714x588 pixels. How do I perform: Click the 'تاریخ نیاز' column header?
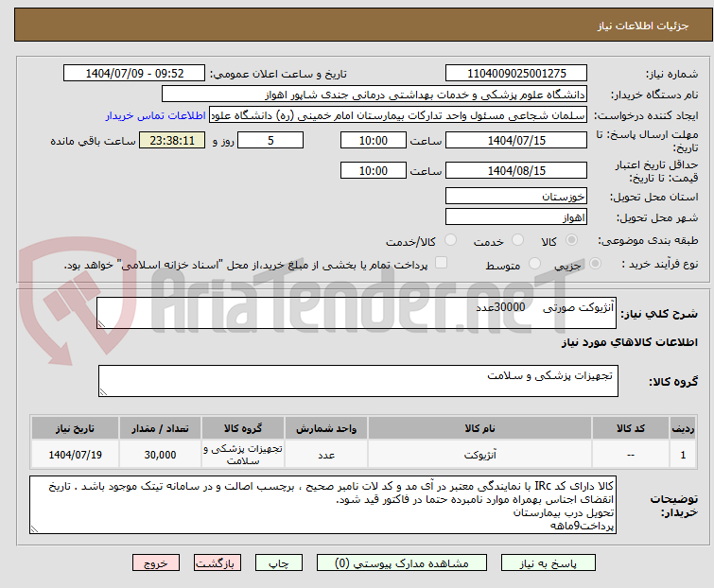tap(75, 429)
